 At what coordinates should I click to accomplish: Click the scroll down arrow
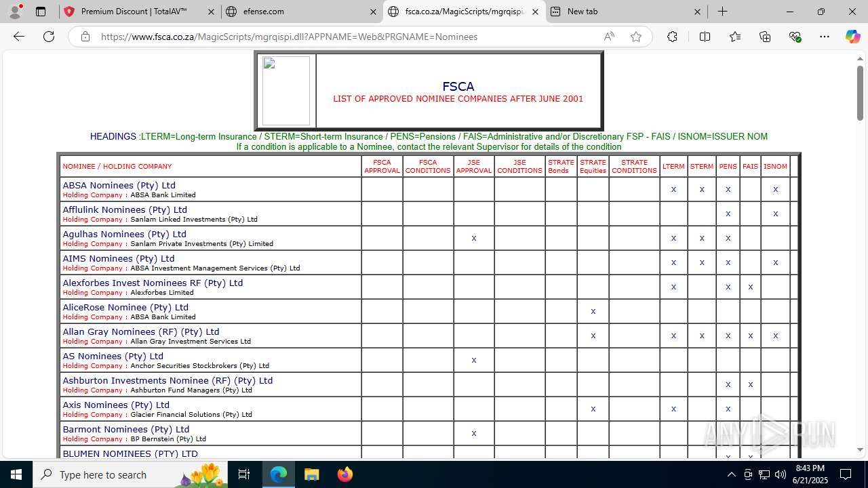pyautogui.click(x=860, y=450)
